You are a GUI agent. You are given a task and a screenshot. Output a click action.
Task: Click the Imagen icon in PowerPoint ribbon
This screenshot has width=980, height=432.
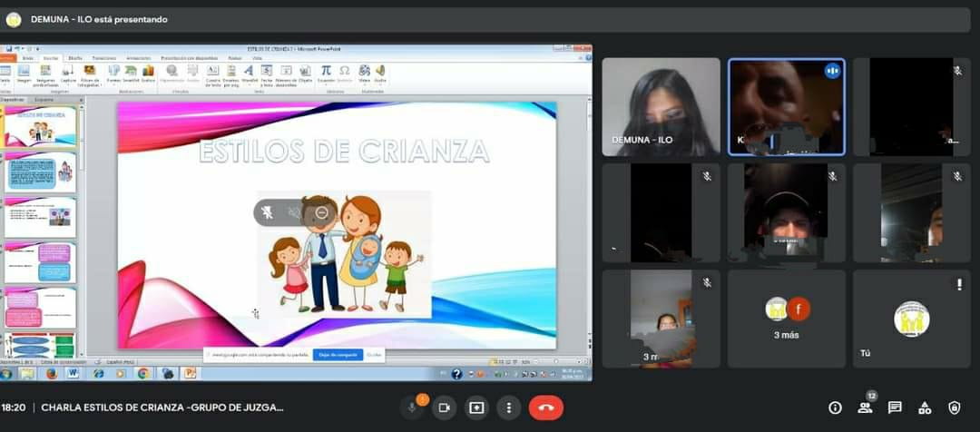24,74
